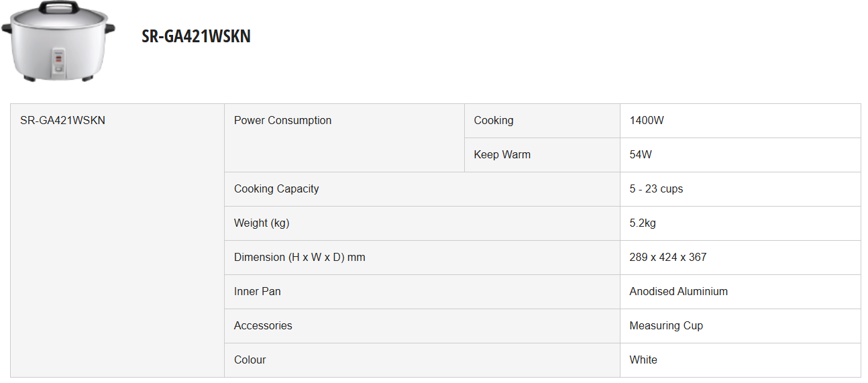Click the Colour row label
Image resolution: width=868 pixels, height=383 pixels.
point(250,360)
